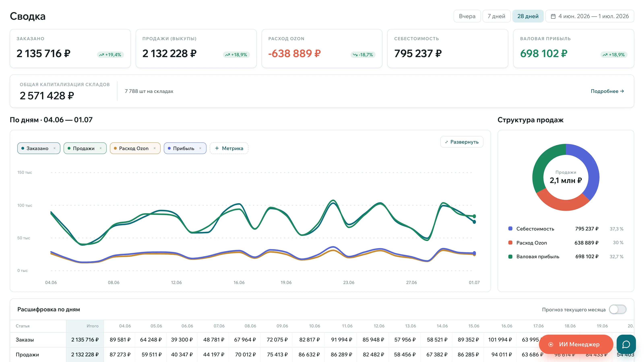Click the Продажи (выкупы) summary card
644x362 pixels.
(196, 48)
